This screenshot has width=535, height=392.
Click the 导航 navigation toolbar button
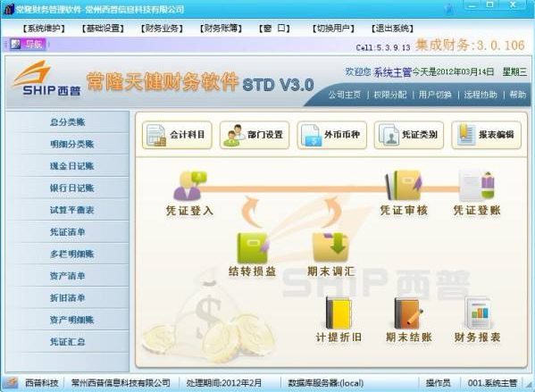[28, 44]
